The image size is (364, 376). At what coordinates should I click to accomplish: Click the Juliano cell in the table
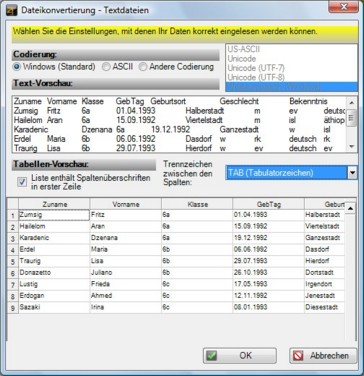point(126,273)
